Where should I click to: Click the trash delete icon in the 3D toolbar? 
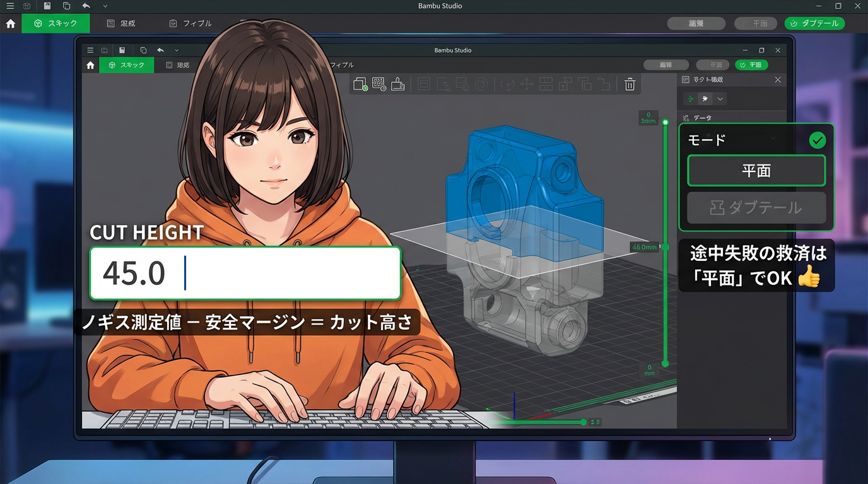pos(629,84)
